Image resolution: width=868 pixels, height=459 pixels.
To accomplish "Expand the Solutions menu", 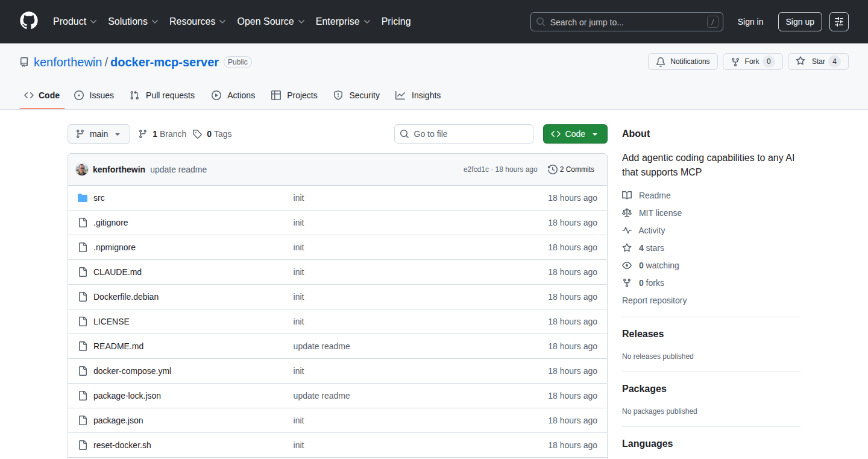I will (x=133, y=21).
